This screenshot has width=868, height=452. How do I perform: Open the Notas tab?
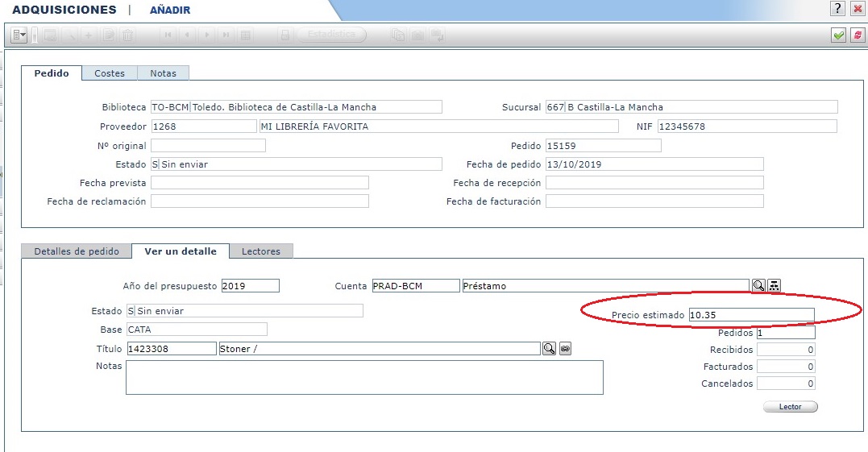(x=163, y=73)
